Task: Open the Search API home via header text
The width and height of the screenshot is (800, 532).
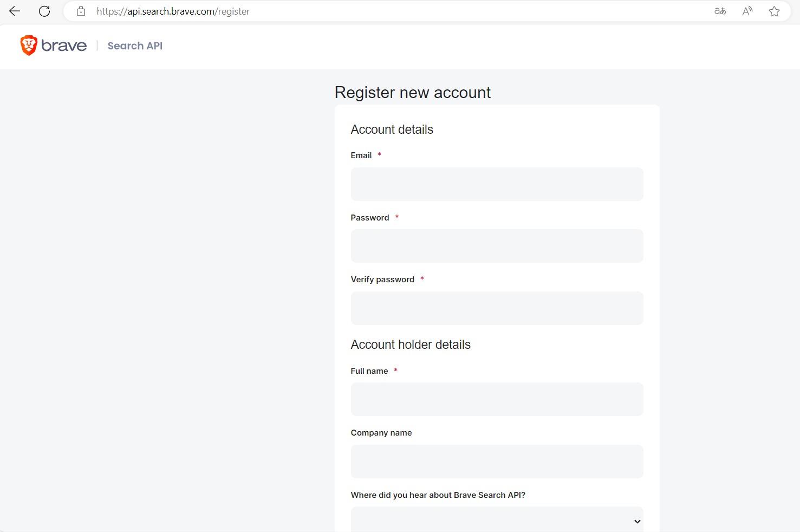Action: [135, 46]
